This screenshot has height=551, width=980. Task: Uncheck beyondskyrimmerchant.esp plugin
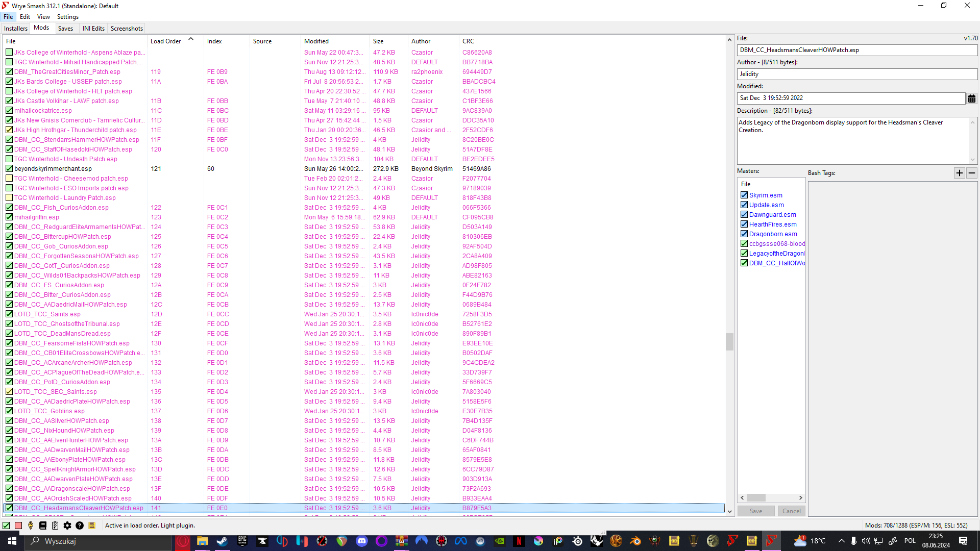[x=9, y=169]
